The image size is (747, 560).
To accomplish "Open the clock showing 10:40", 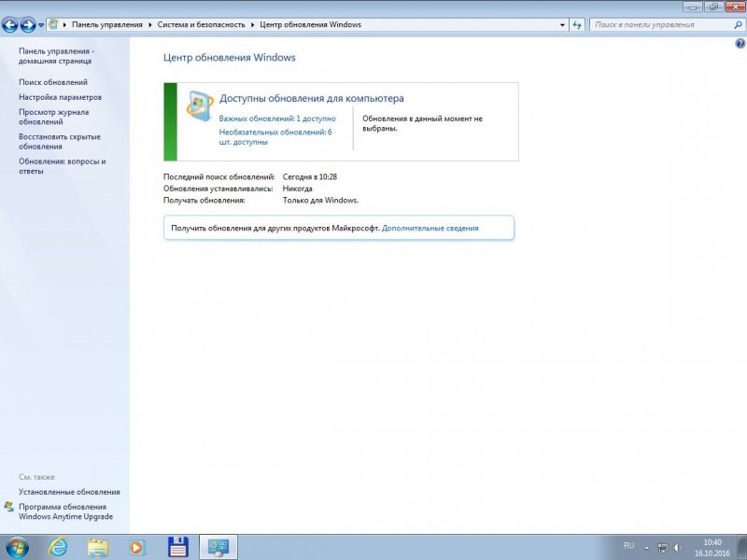I will click(x=712, y=548).
